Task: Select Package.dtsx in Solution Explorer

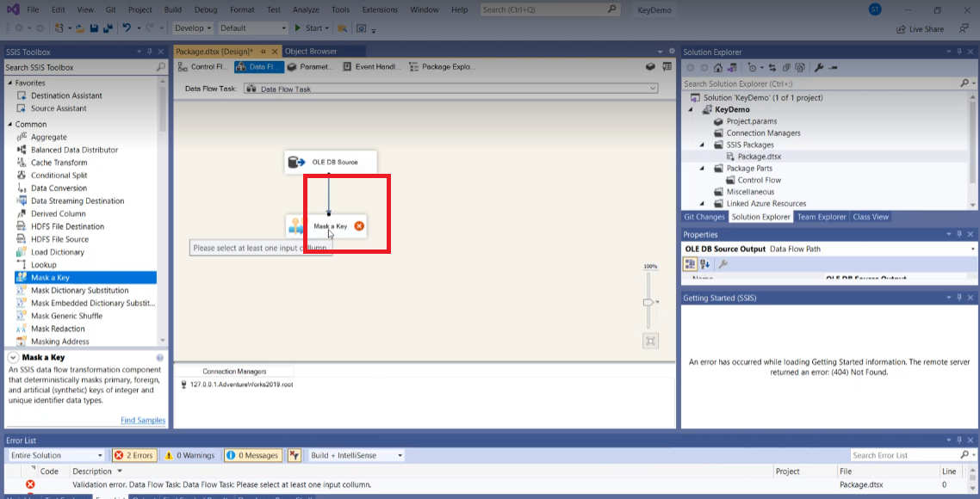Action: point(760,157)
